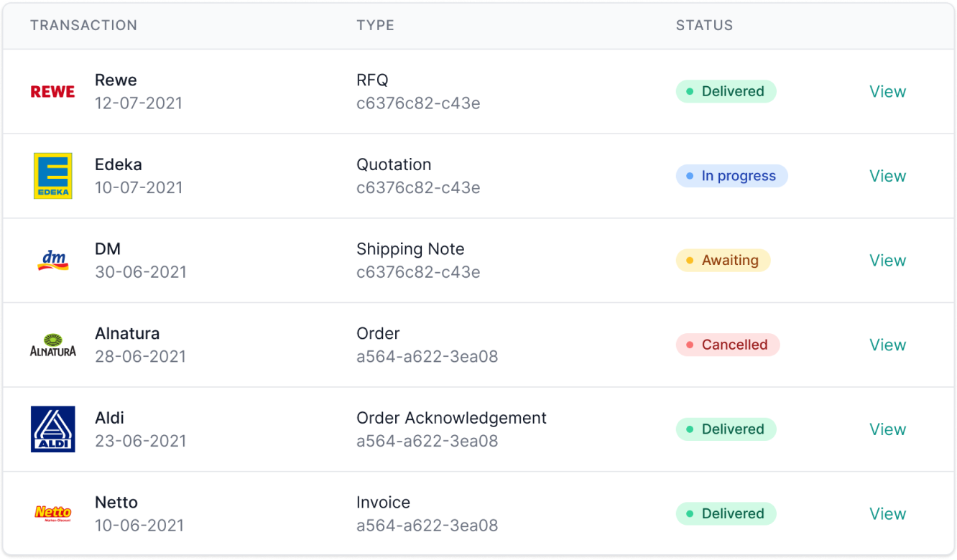
Task: Click the Delivered badge in Rewe row
Action: 726,92
